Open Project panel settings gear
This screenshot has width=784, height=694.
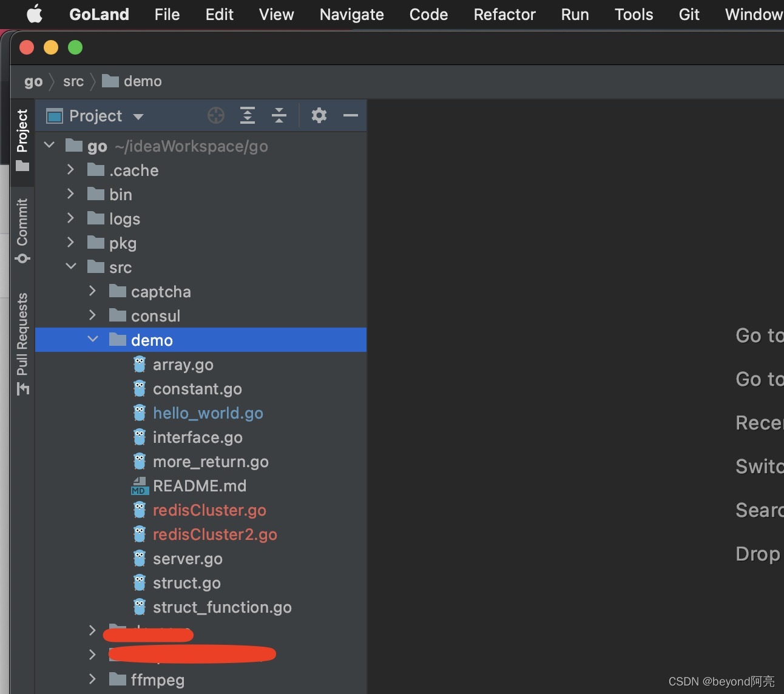319,115
